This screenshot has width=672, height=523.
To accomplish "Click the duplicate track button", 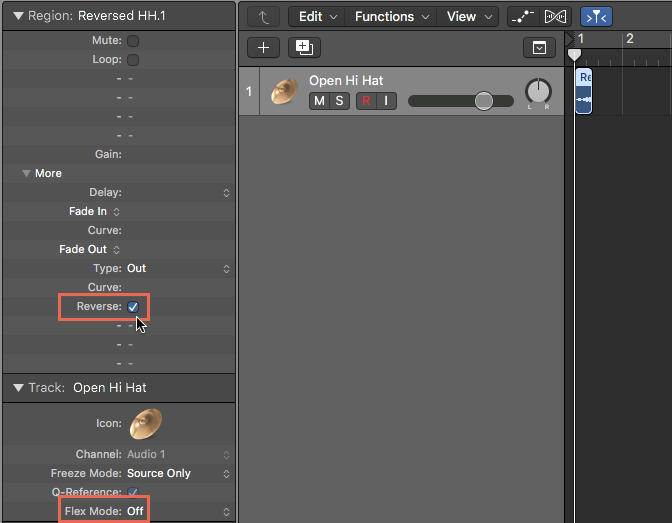I will pyautogui.click(x=304, y=48).
